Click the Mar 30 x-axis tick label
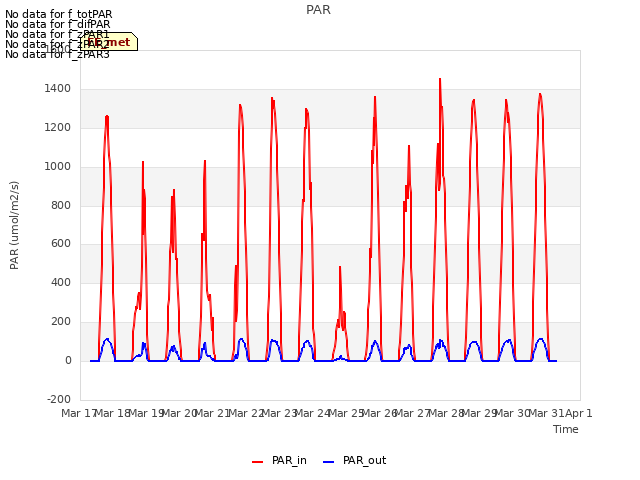640x480 pixels. [512, 413]
